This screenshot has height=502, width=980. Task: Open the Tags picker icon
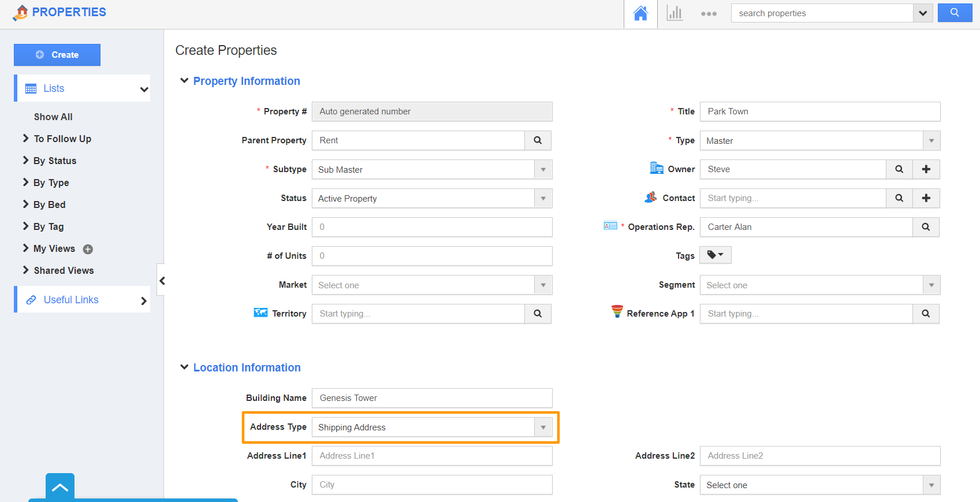715,255
